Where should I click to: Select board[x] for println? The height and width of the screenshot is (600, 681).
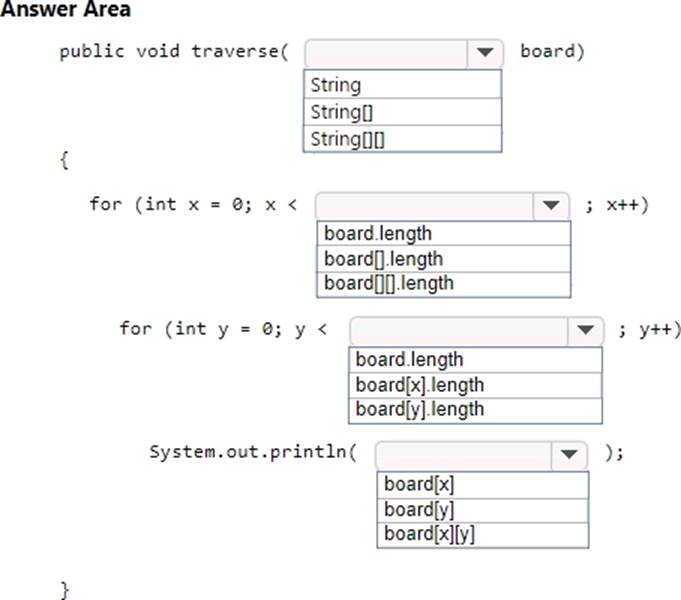(x=485, y=484)
